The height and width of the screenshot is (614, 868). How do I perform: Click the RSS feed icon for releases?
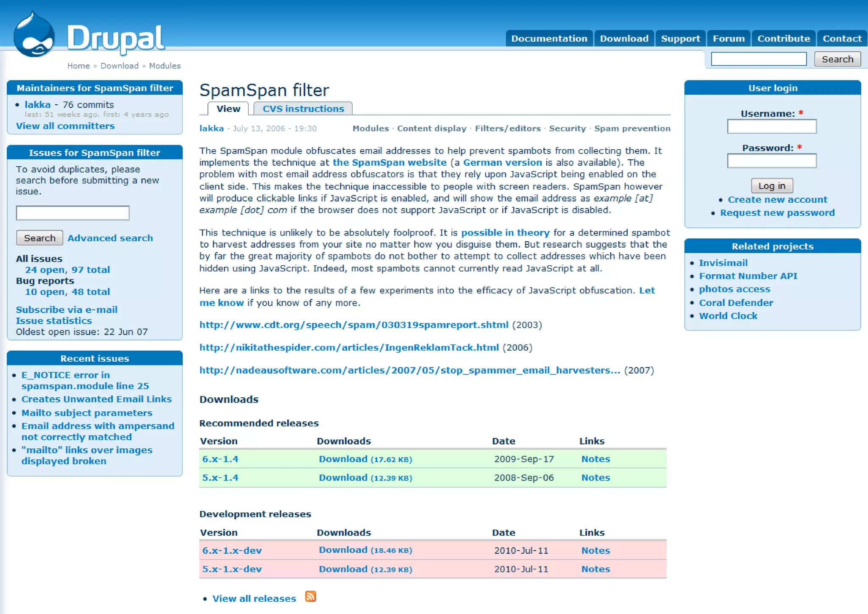(311, 597)
